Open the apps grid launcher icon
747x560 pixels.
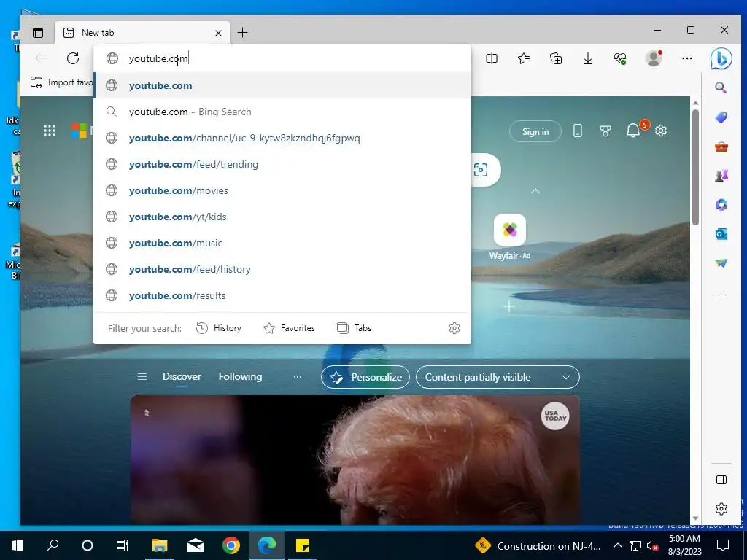click(50, 131)
